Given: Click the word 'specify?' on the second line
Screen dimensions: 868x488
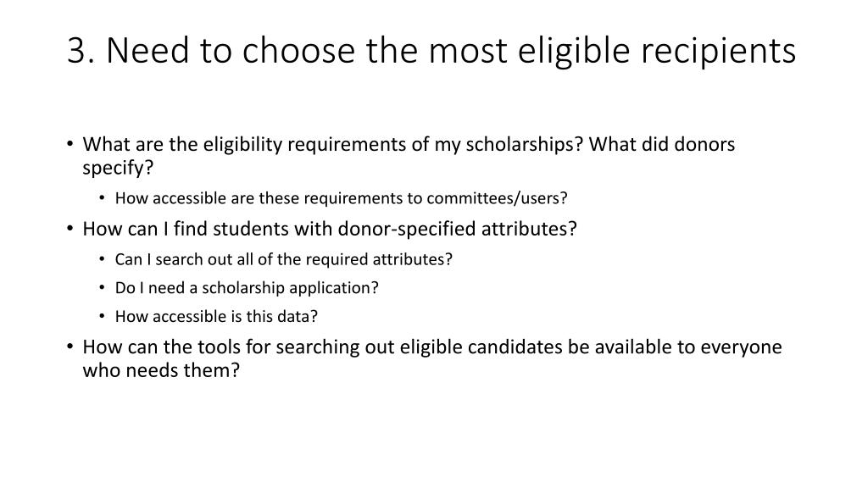Looking at the screenshot, I should [118, 168].
